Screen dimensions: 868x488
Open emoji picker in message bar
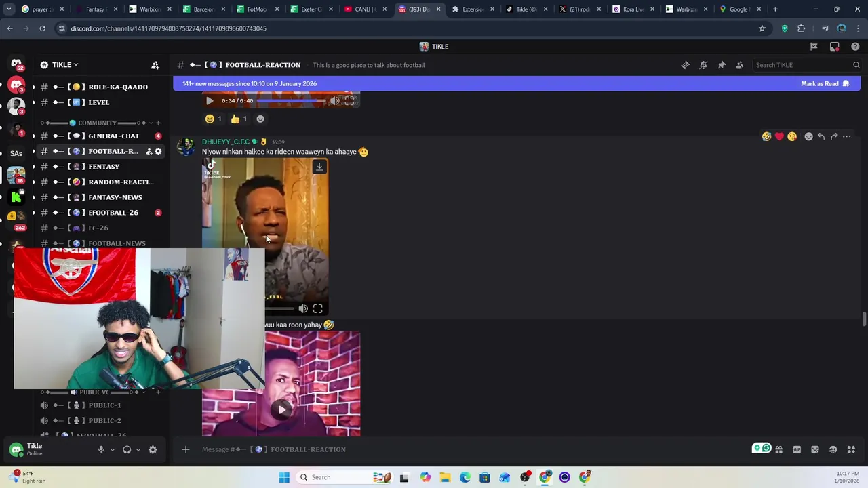click(833, 449)
